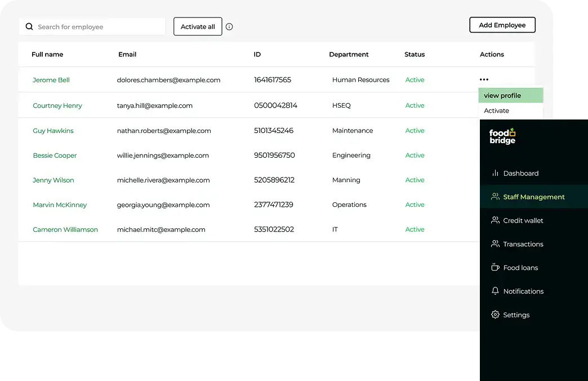
Task: Focus the Search for employee field
Action: (99, 26)
